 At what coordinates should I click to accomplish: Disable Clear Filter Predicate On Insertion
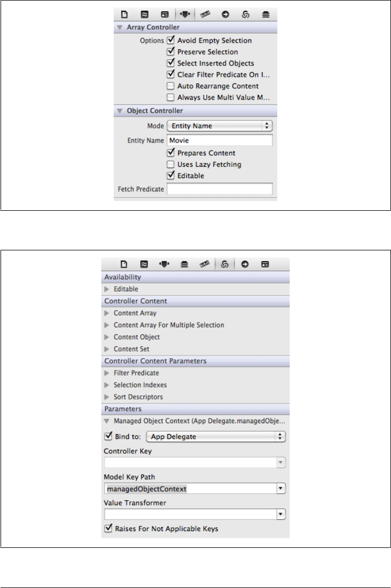click(x=171, y=74)
